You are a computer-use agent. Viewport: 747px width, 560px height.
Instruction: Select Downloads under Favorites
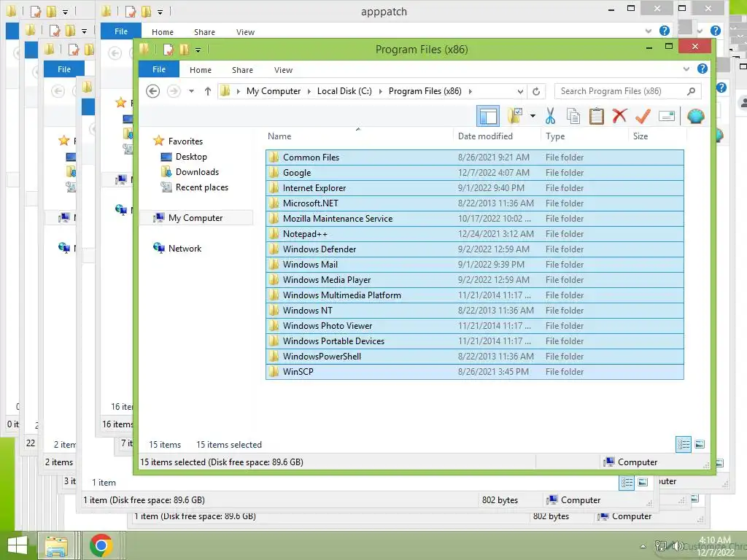coord(197,172)
